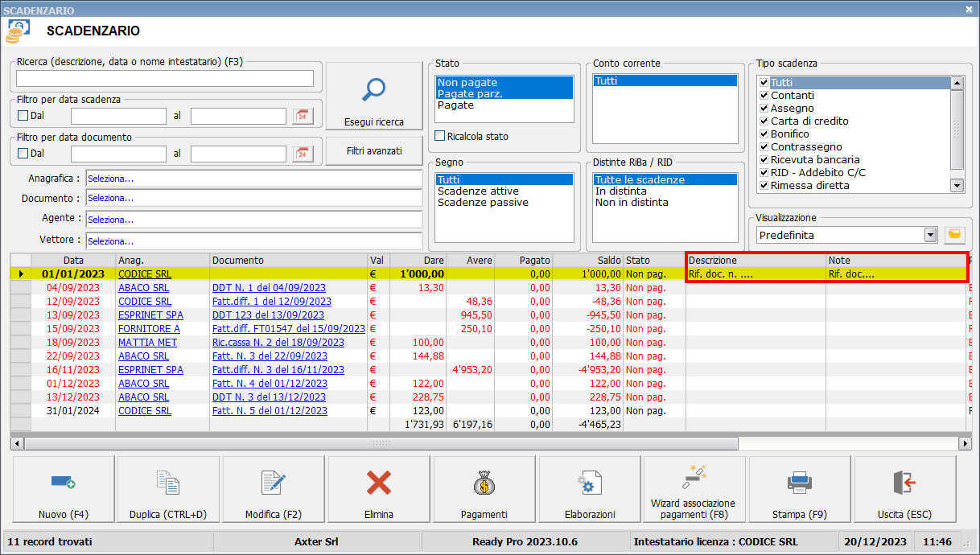980x555 pixels.
Task: Open calendar picker for data scadenza filter
Action: click(x=303, y=116)
